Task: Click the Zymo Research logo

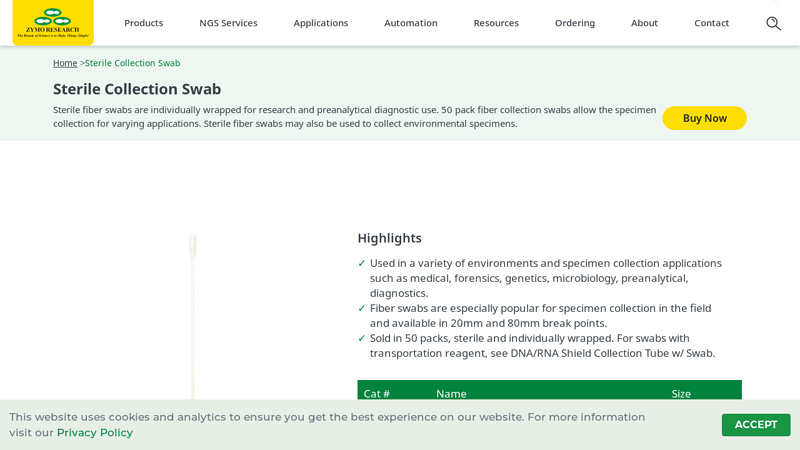Action: 53,22
